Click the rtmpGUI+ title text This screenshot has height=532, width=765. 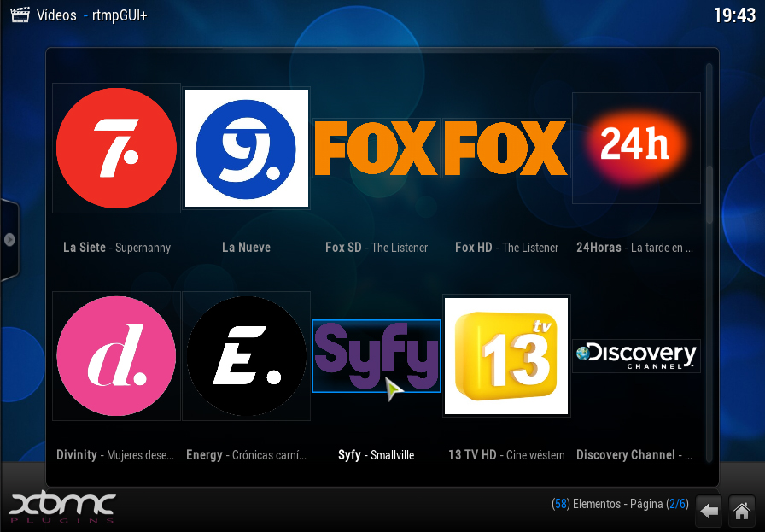coord(120,15)
